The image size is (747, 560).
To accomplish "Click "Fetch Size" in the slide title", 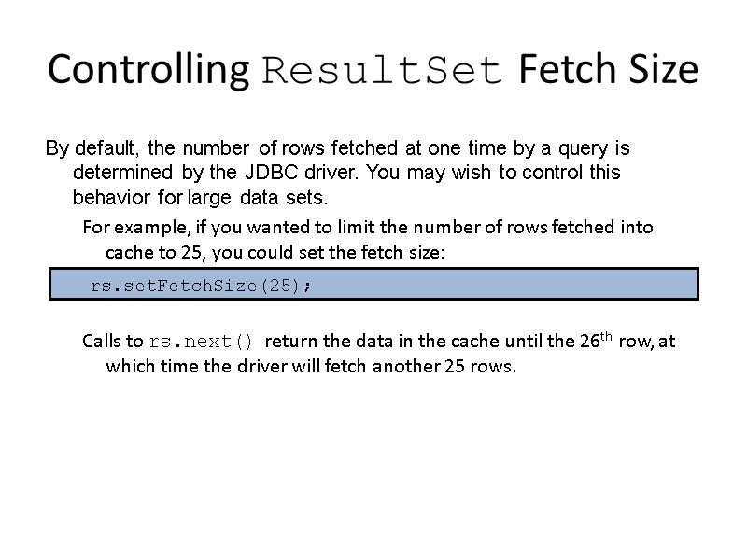I will [x=608, y=70].
